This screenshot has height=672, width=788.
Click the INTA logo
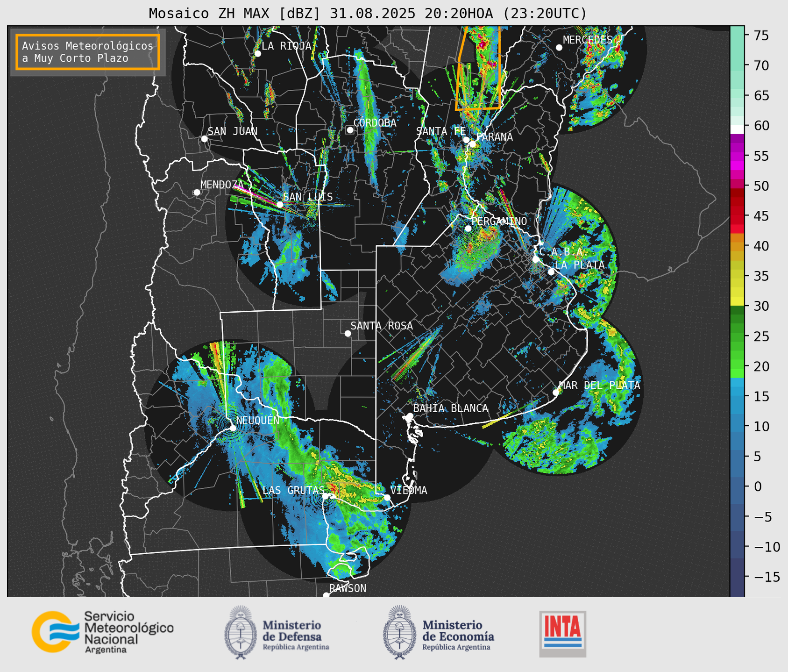[x=563, y=634]
